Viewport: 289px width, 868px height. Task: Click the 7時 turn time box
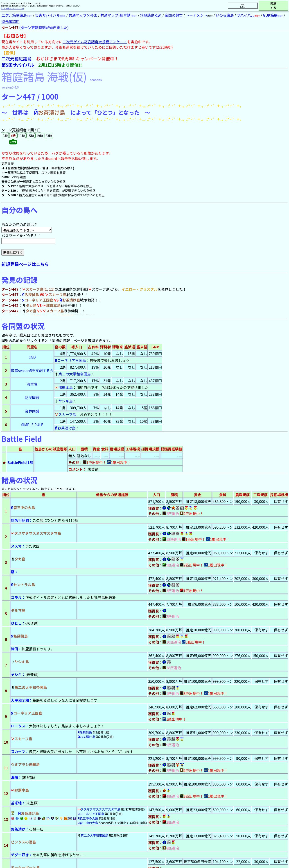click(13, 135)
